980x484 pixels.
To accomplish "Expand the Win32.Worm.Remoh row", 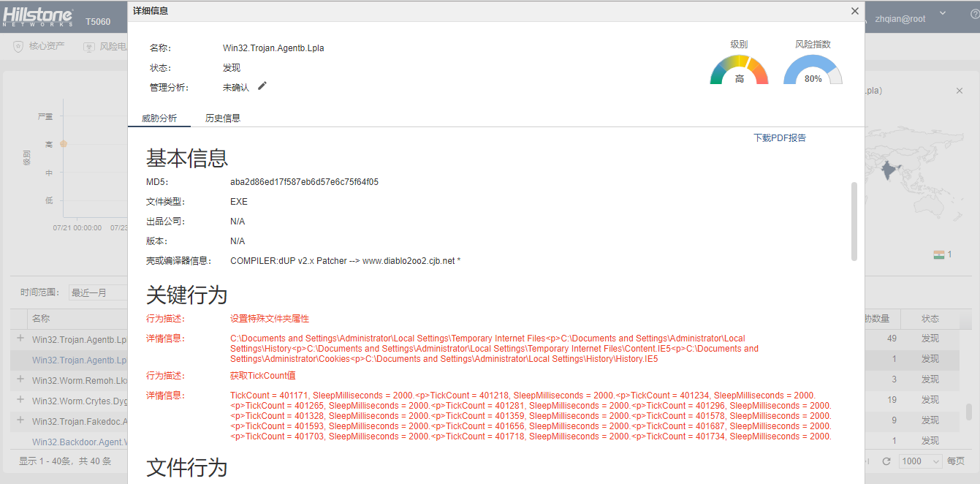I will 20,379.
